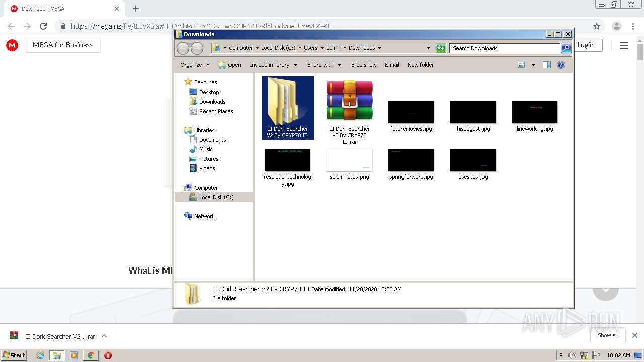The image size is (644, 362).
Task: Click admin breadcrumb segment
Action: 333,48
